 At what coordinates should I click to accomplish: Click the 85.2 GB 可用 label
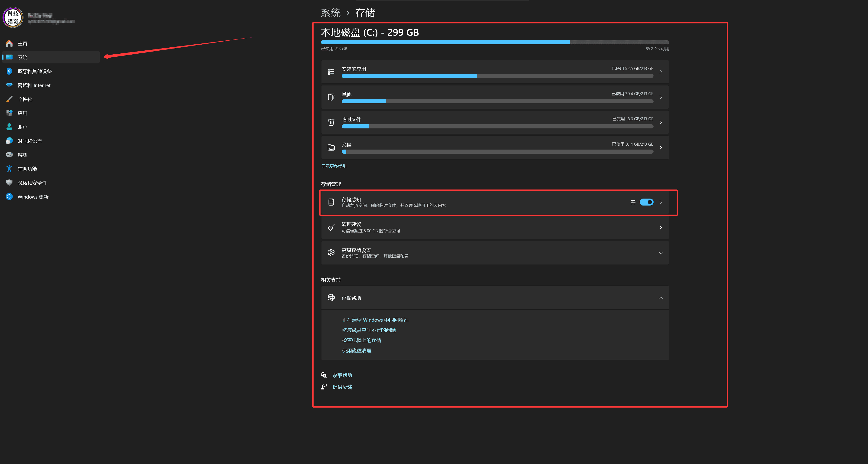(x=657, y=49)
